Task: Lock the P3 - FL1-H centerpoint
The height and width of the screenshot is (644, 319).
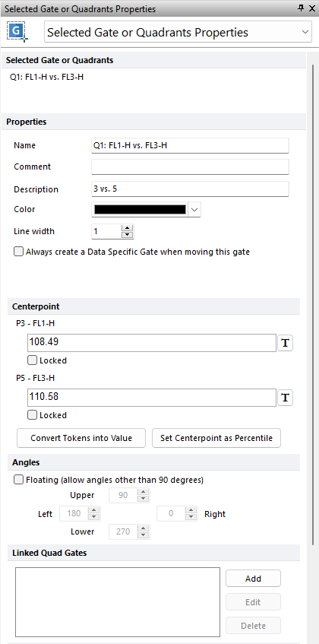Action: pos(32,360)
